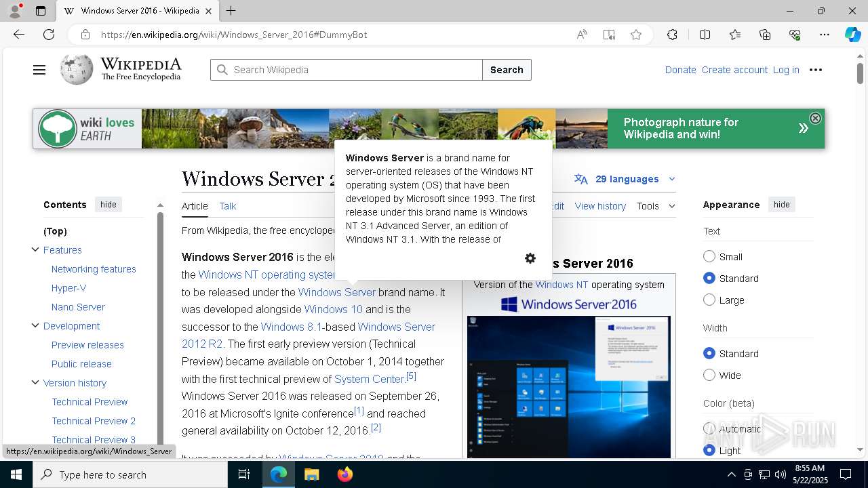Click the Search button
868x488 pixels.
[507, 70]
